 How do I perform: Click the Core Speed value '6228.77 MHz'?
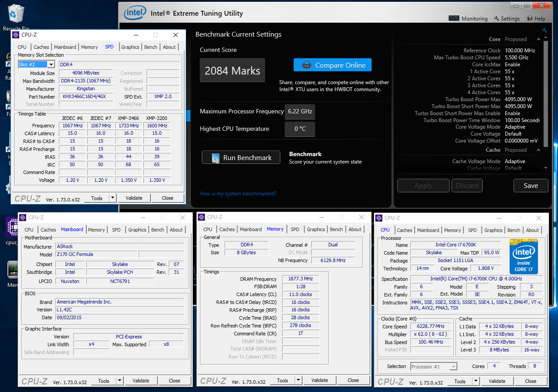click(431, 327)
